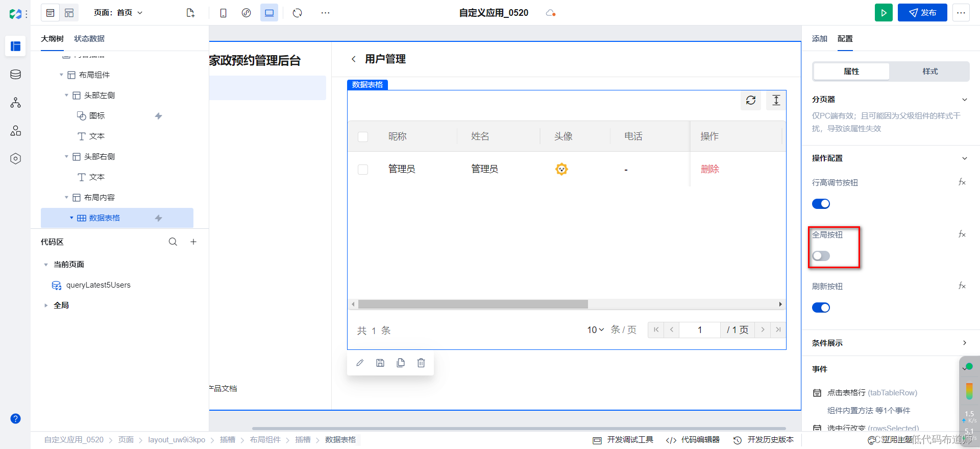
Task: Click the fx icon for 全局按钮
Action: point(962,234)
